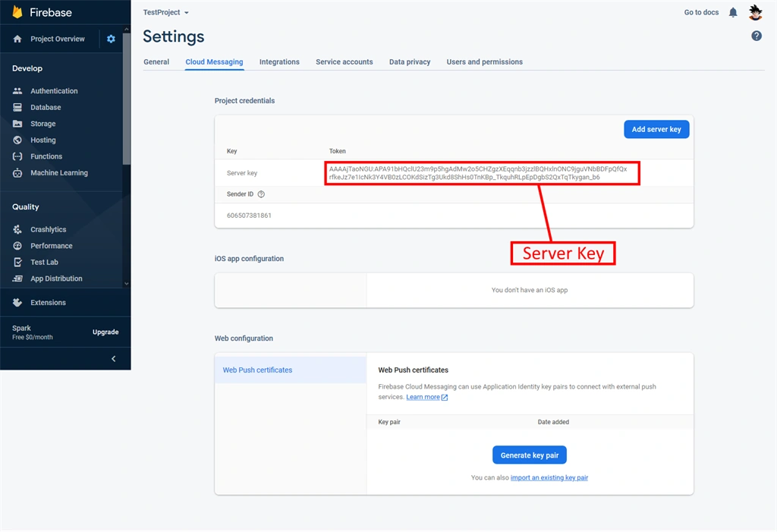The width and height of the screenshot is (777, 532).
Task: Click the Database icon in sidebar
Action: point(17,107)
